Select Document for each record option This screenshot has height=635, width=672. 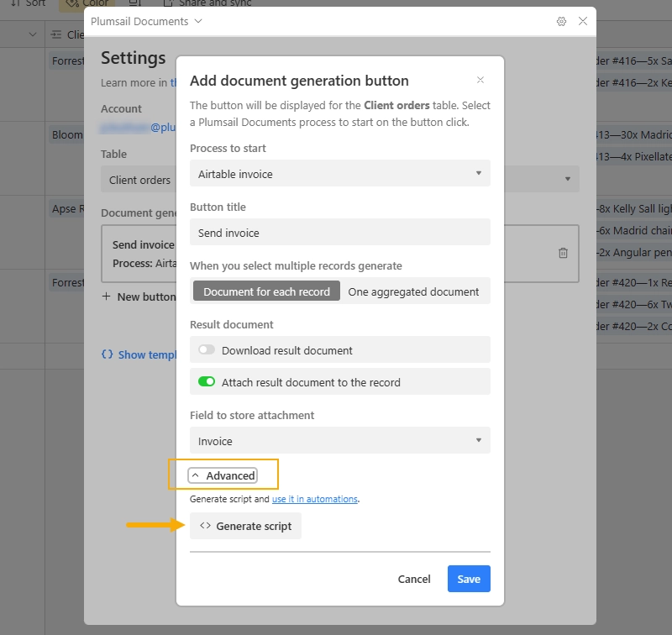(266, 291)
